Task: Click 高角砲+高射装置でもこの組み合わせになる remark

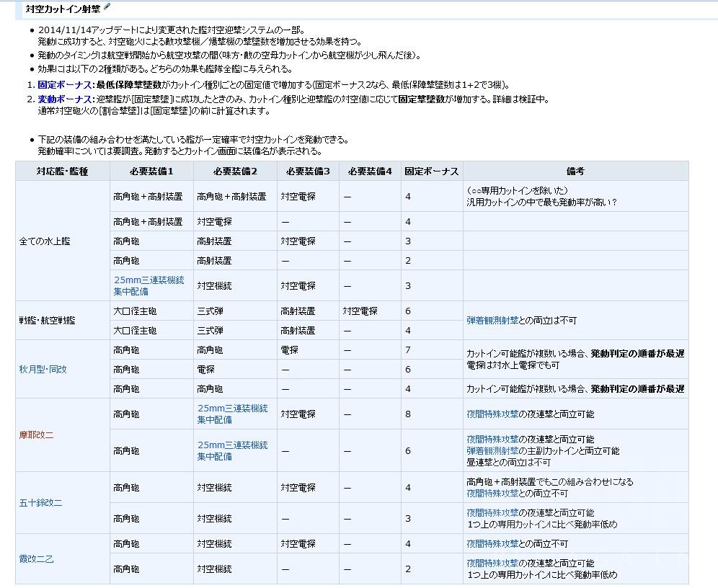Action: 550,482
